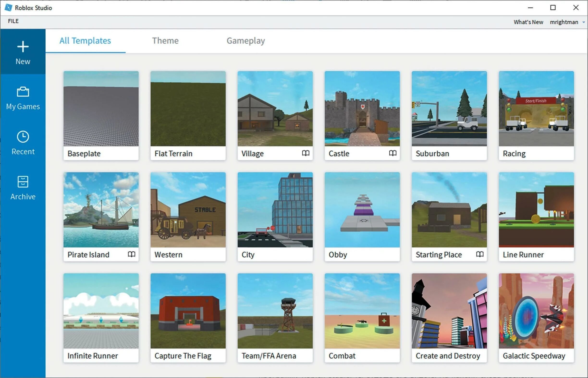This screenshot has width=588, height=378.
Task: Select the Obby template thumbnail
Action: tap(362, 210)
